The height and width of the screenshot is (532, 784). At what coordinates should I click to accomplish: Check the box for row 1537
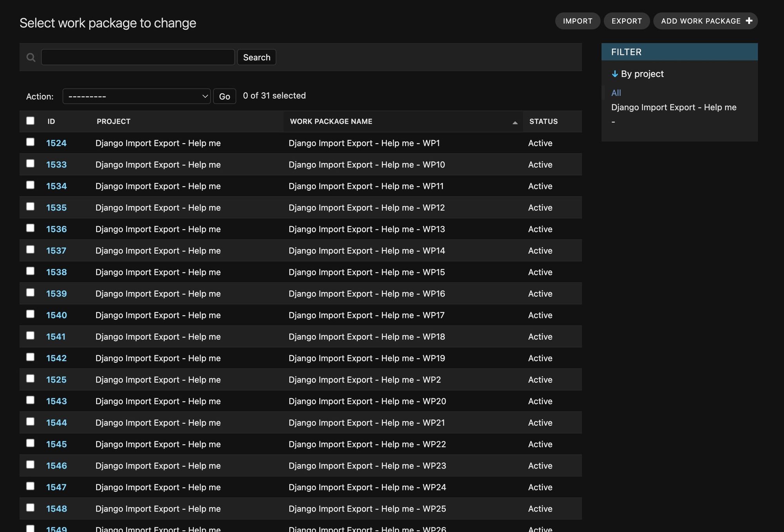click(x=30, y=250)
